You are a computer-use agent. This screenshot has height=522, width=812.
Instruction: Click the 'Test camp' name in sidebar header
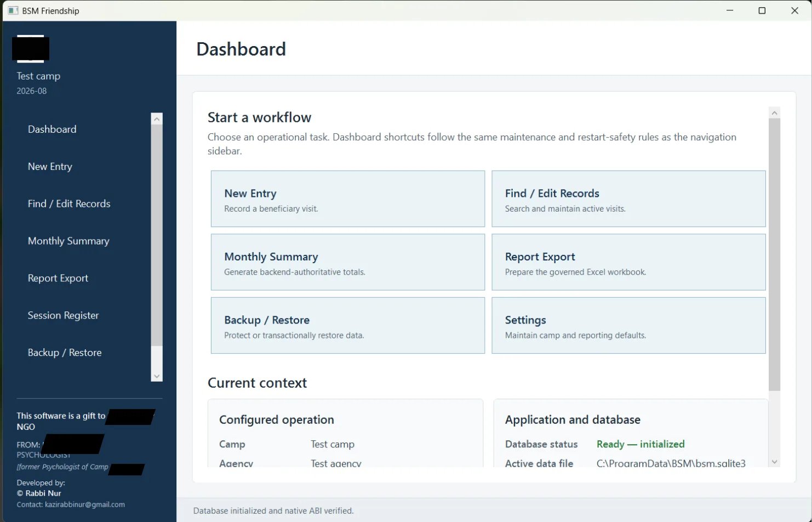(38, 76)
